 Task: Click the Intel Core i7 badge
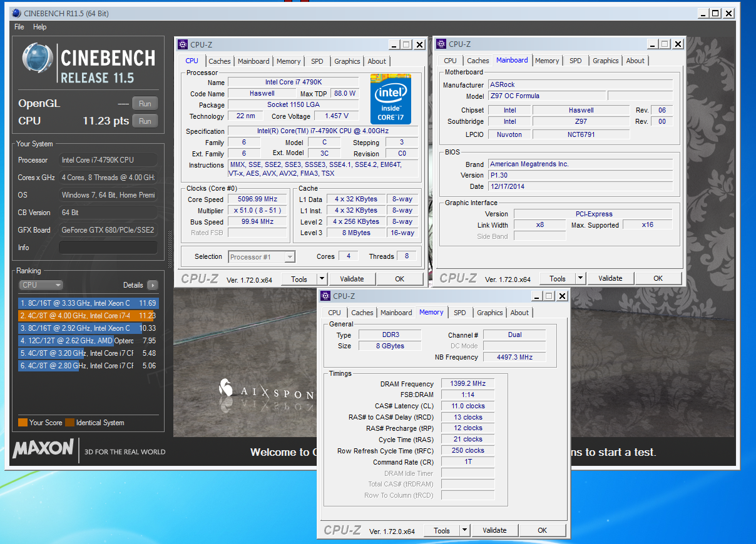pyautogui.click(x=391, y=99)
